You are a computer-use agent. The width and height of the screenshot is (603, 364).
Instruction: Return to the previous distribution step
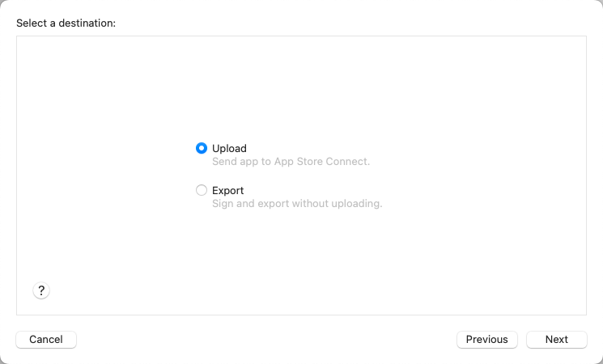pyautogui.click(x=487, y=340)
